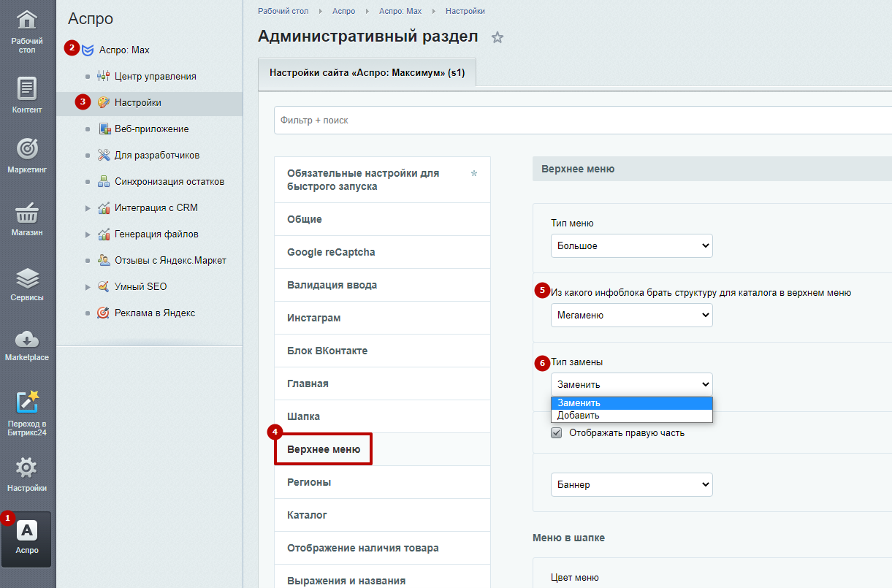Image resolution: width=892 pixels, height=588 pixels.
Task: Open the Сервисы layers icon
Action: (x=27, y=278)
